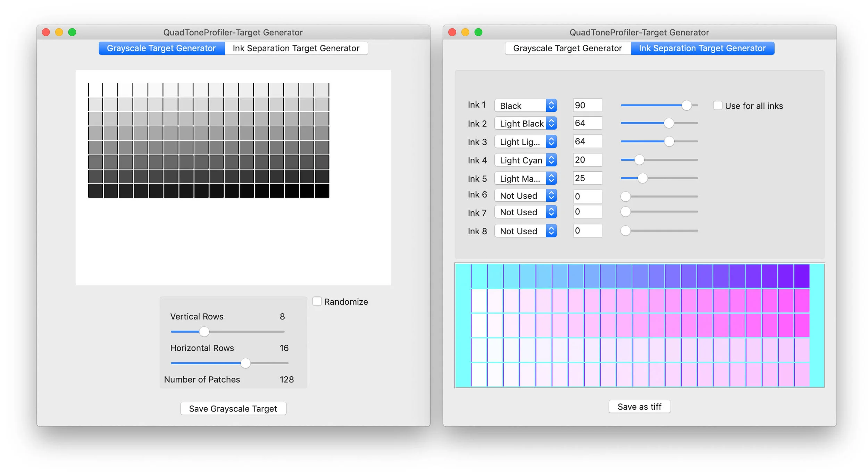The image size is (868, 475).
Task: Click the Horizontal Rows slider handle
Action: (x=246, y=363)
